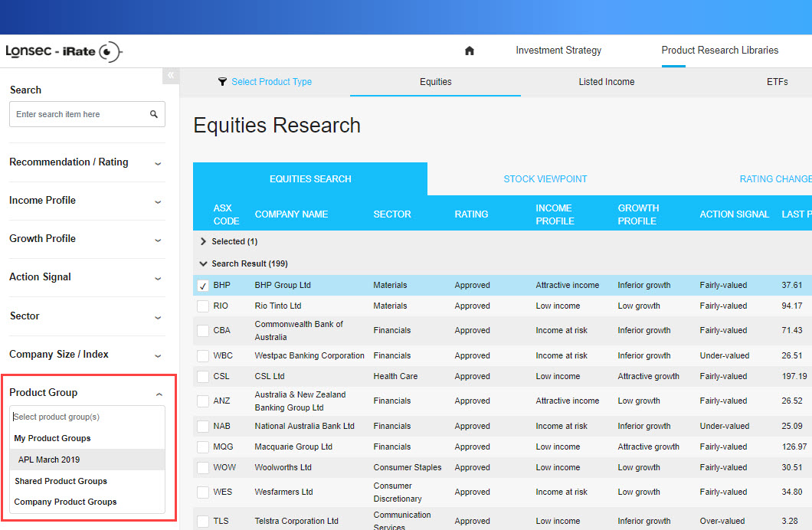The height and width of the screenshot is (530, 812).
Task: Click the Select Product Type link
Action: (271, 82)
